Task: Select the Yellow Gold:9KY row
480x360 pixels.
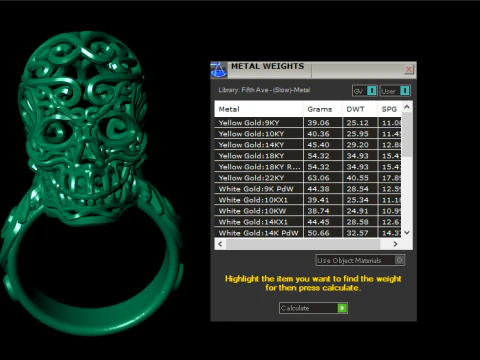Action: click(308, 123)
